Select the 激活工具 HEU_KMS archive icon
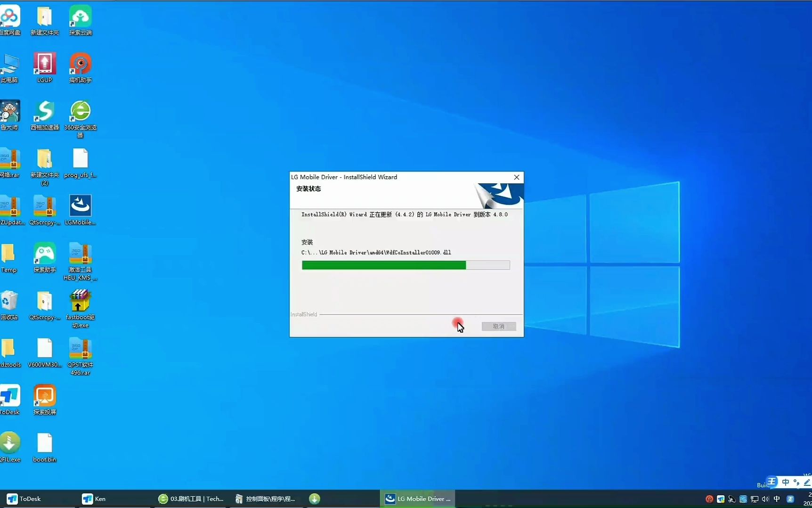Image resolution: width=812 pixels, height=508 pixels. pos(80,262)
